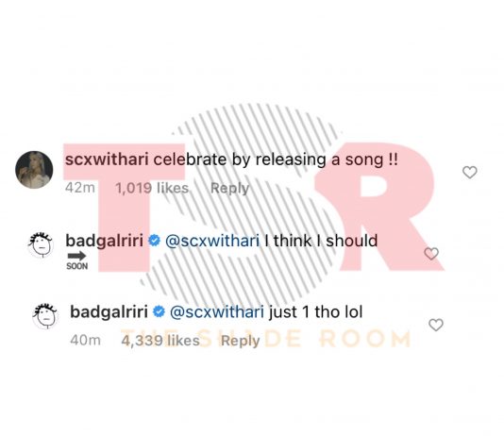
Task: View the 4,339 likes list
Action: point(160,341)
